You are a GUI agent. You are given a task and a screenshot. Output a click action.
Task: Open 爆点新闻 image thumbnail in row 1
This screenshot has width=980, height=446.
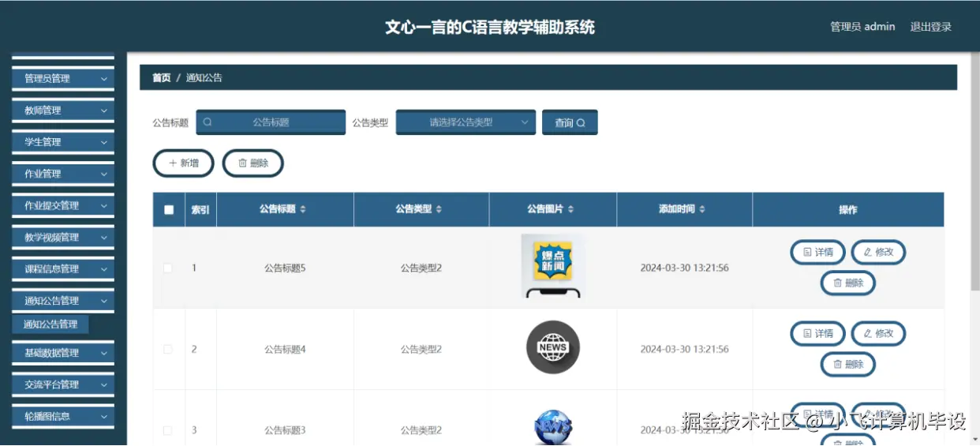553,266
